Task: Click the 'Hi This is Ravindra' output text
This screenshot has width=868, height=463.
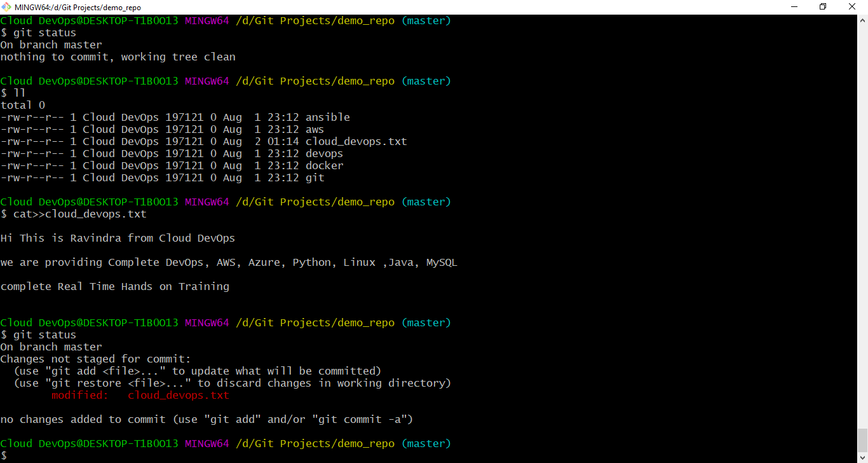Action: pyautogui.click(x=118, y=238)
